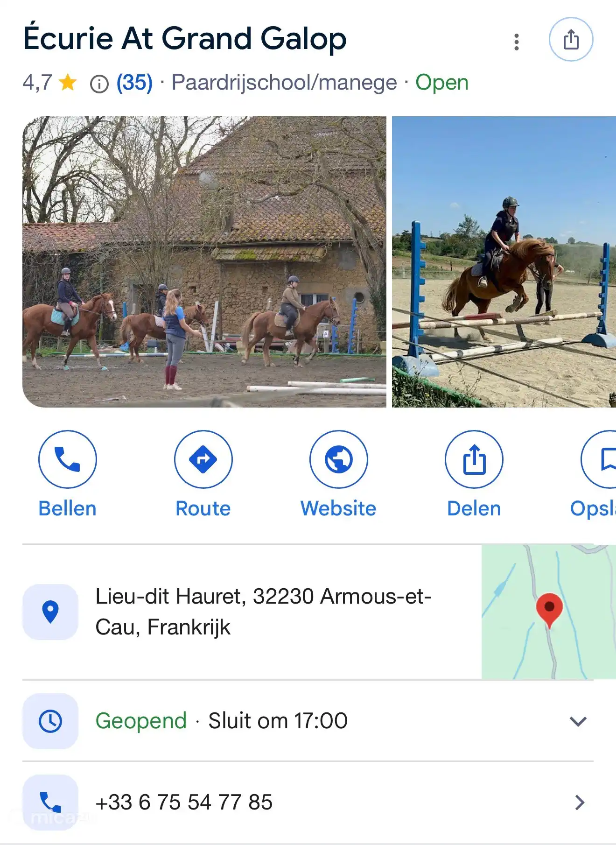This screenshot has width=616, height=845.
Task: Tap the clock opening hours icon
Action: click(50, 721)
